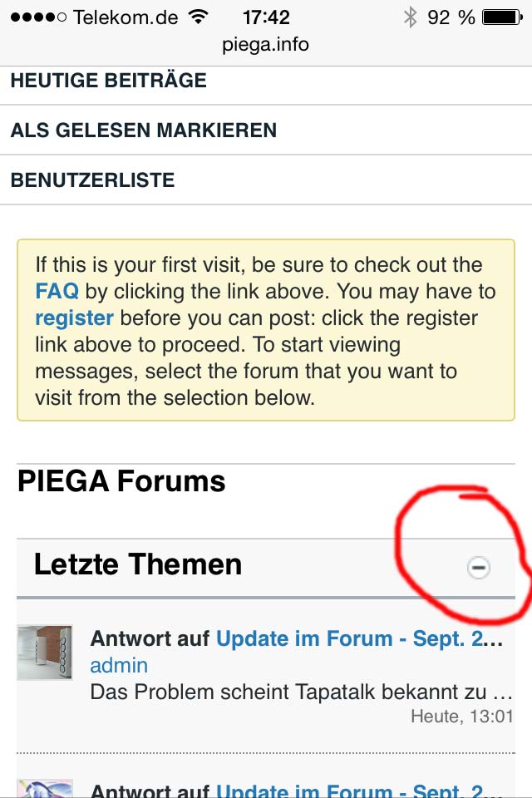This screenshot has width=532, height=798.
Task: Select ALS GELESEN MARKIEREN
Action: pos(144,131)
